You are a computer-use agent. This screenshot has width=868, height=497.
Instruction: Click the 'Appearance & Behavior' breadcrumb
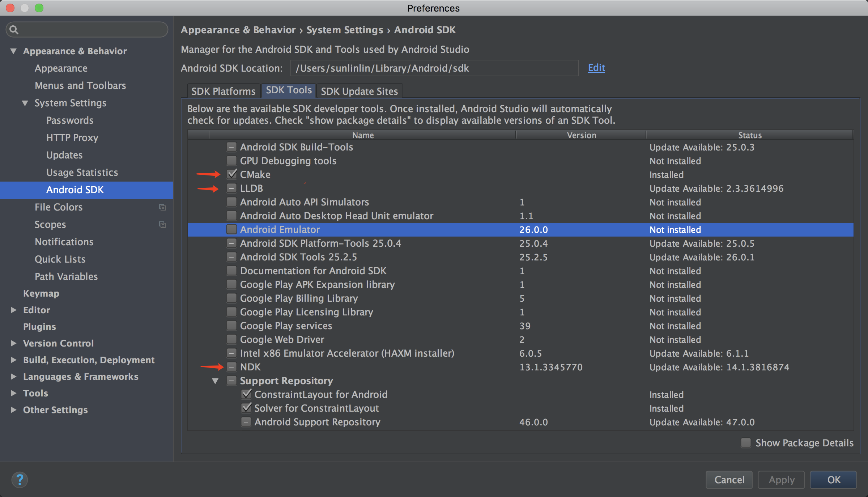click(x=238, y=30)
